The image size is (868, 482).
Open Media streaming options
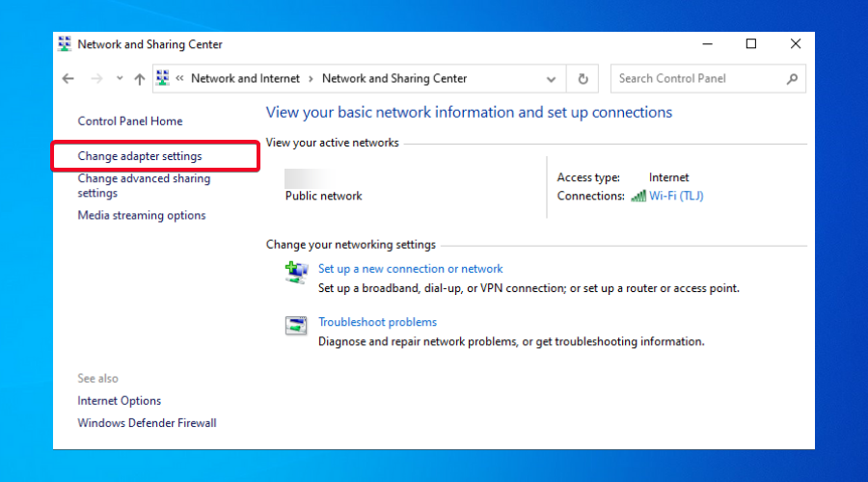142,215
